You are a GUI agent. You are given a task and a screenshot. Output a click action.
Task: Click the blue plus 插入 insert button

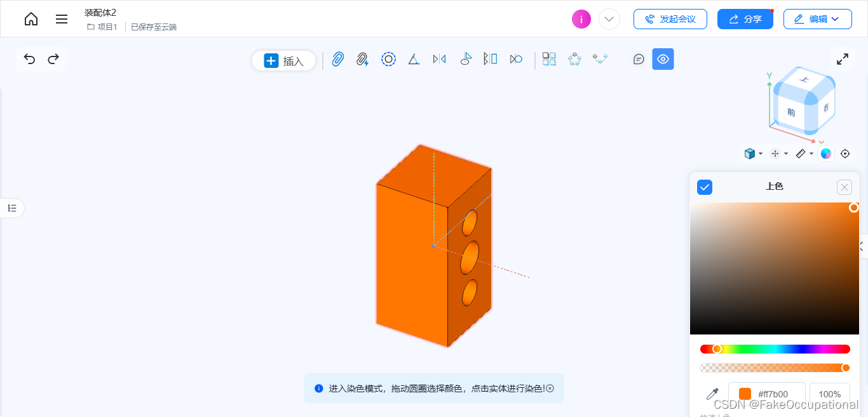coord(284,61)
